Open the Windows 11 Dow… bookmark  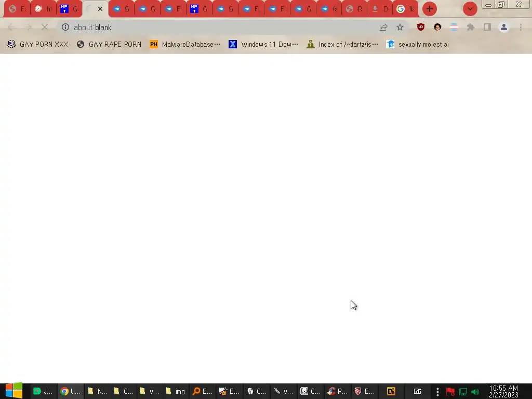pos(263,44)
